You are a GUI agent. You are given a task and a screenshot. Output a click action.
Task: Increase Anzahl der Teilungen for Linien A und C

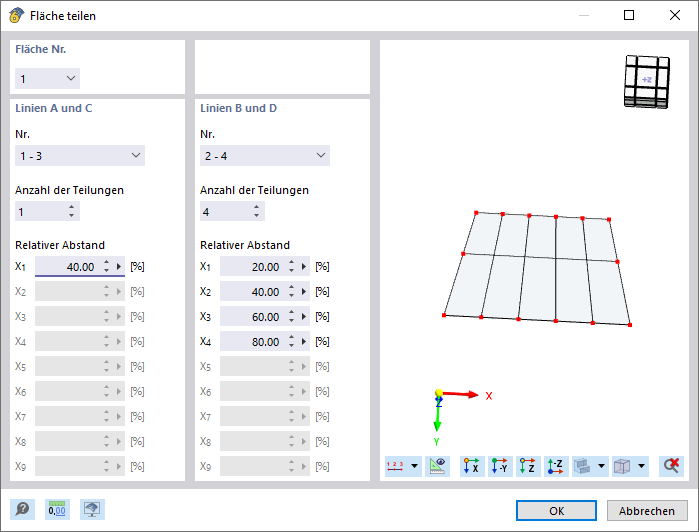pos(72,207)
